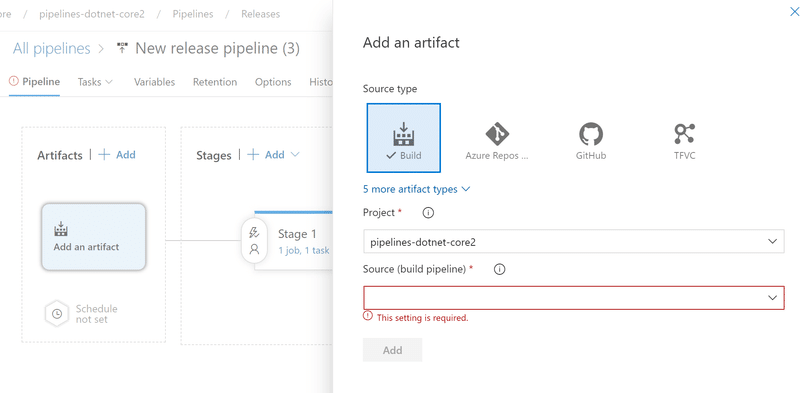Click the Schedule not set clock icon

click(x=57, y=314)
